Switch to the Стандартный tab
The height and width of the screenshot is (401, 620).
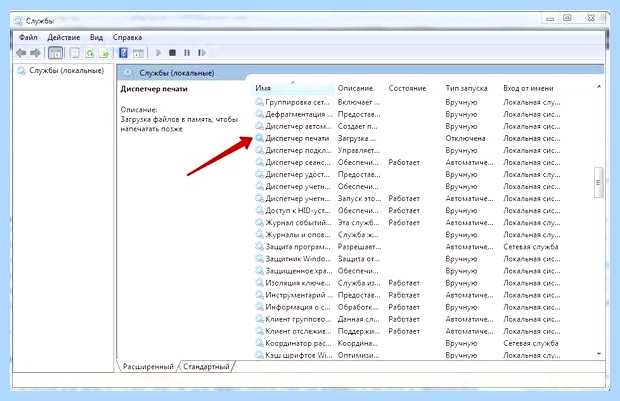tap(206, 367)
